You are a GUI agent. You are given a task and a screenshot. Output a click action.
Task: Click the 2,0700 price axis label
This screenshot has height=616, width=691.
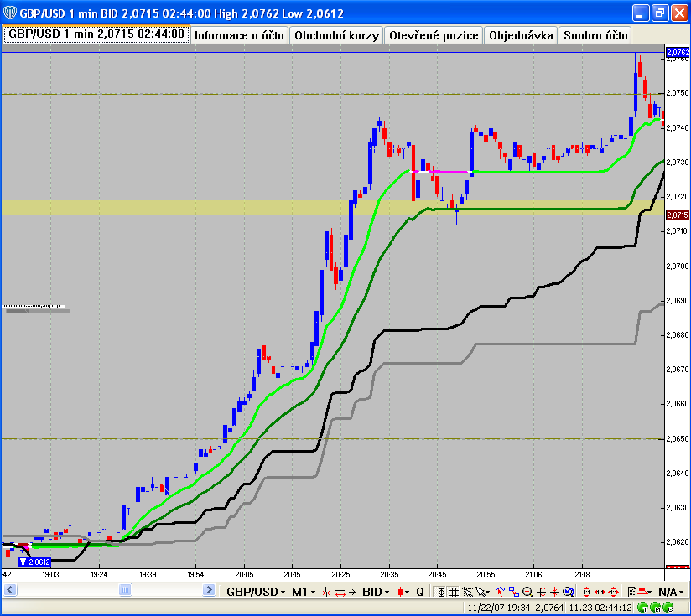678,267
